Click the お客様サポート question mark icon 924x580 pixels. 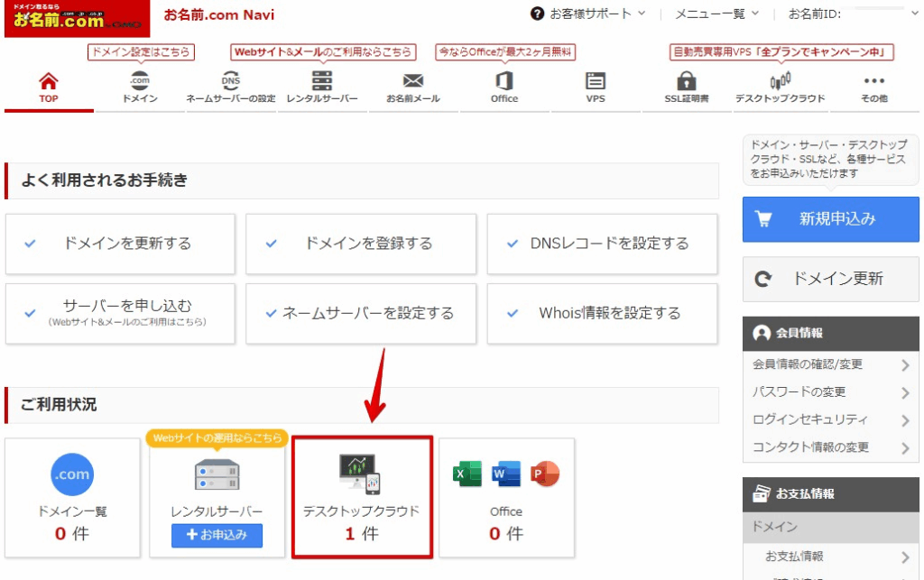[537, 14]
